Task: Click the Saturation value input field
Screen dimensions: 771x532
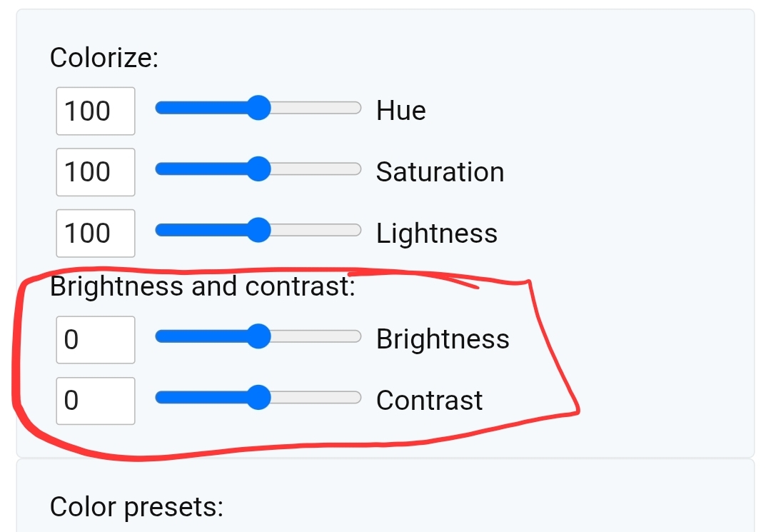Action: pos(96,172)
